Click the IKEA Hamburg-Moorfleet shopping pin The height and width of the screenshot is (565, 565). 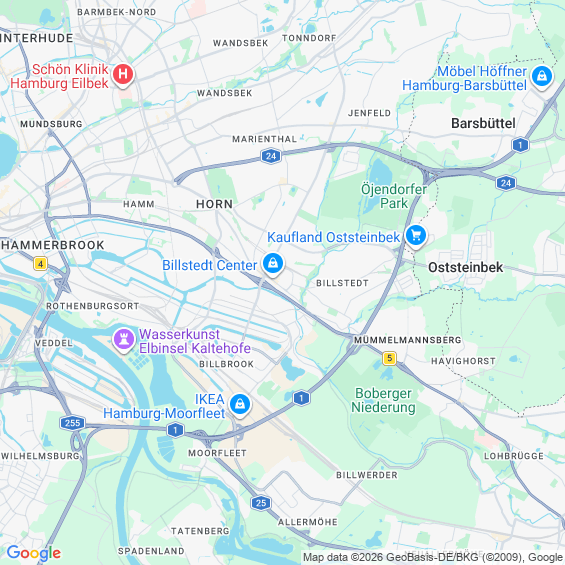[x=240, y=405]
